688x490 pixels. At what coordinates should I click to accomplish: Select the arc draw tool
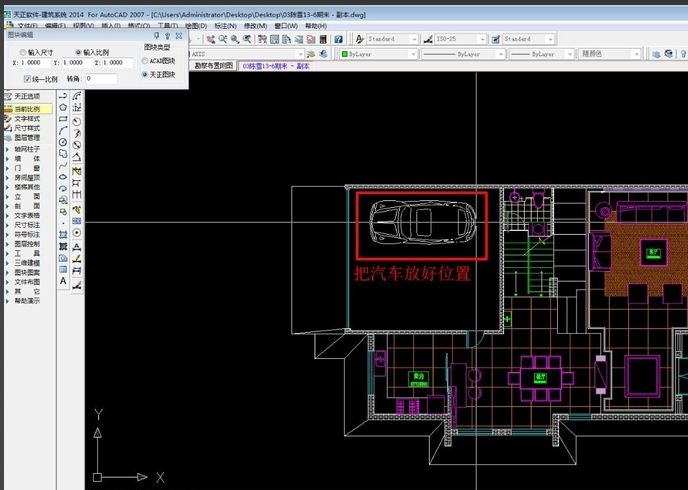click(x=63, y=130)
